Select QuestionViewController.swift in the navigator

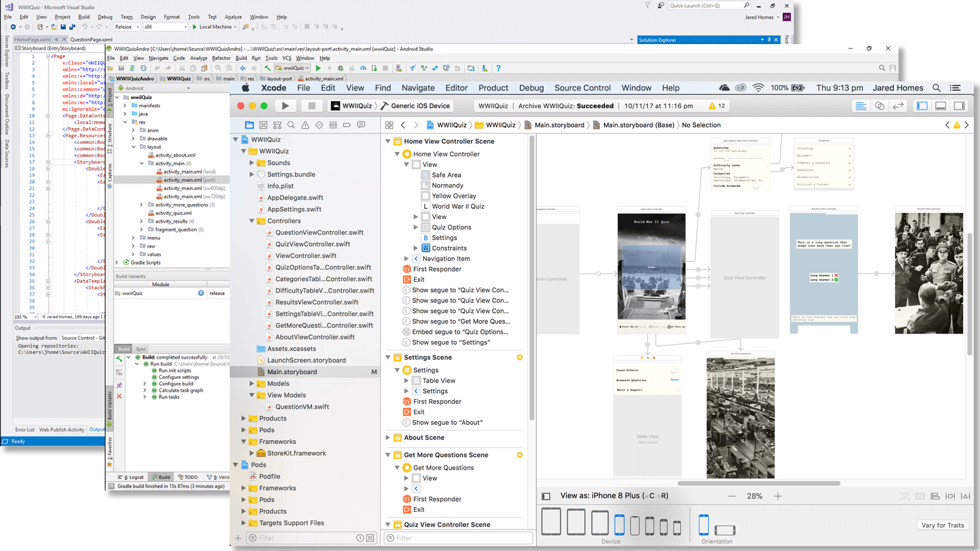pos(319,233)
